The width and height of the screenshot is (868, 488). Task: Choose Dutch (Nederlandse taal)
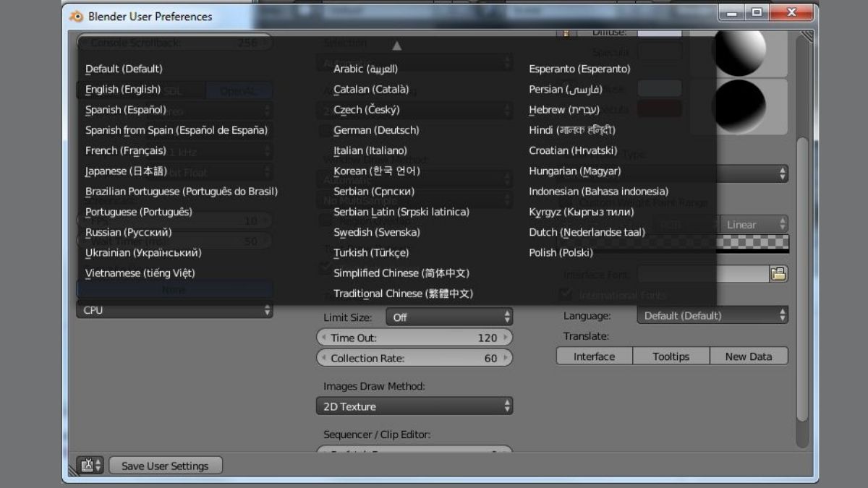click(587, 232)
